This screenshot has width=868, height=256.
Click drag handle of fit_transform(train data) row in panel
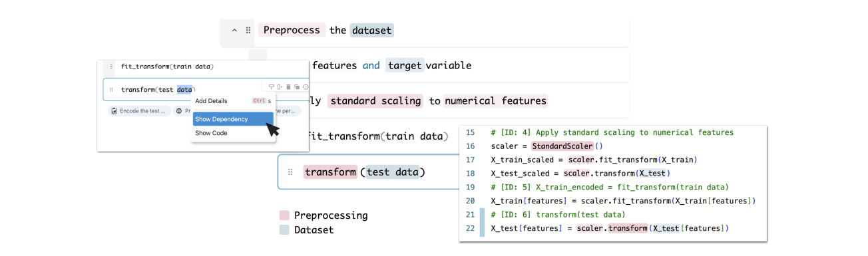pyautogui.click(x=111, y=66)
